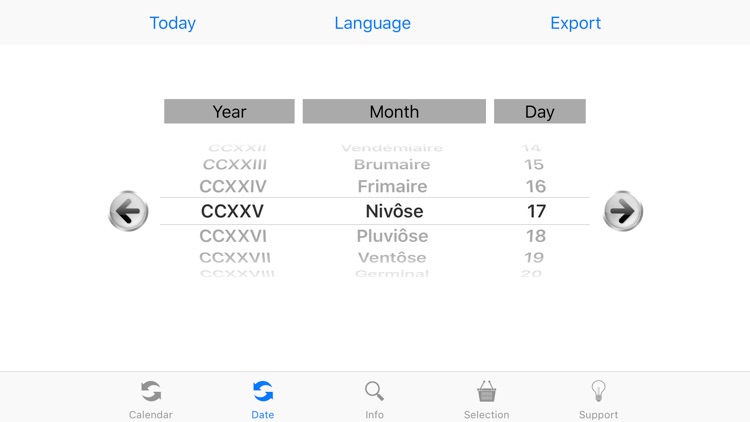Select year CCXXIII in year wheel
This screenshot has height=422, width=750.
point(235,164)
